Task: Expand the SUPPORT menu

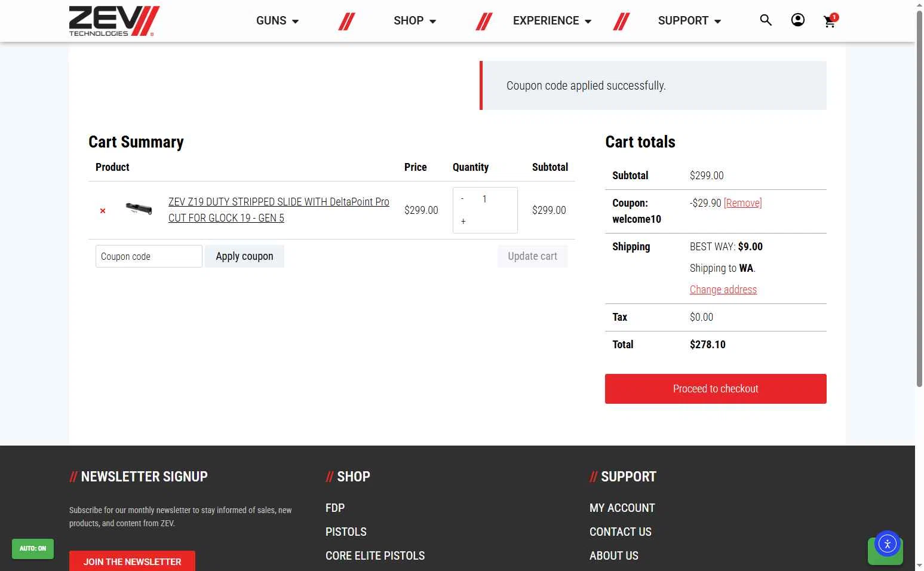Action: 690,21
